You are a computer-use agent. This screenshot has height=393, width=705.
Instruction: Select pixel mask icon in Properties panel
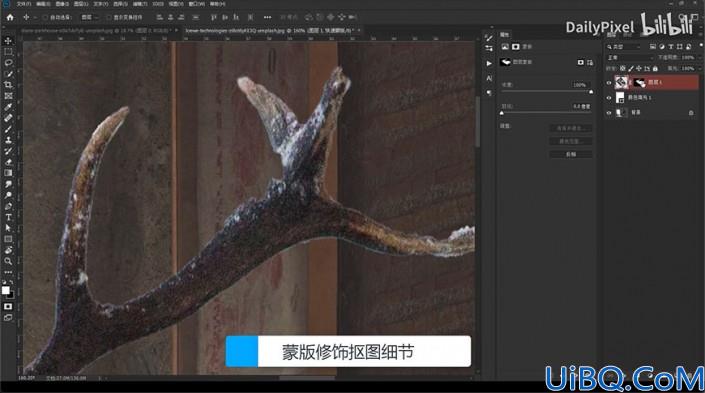[x=580, y=62]
